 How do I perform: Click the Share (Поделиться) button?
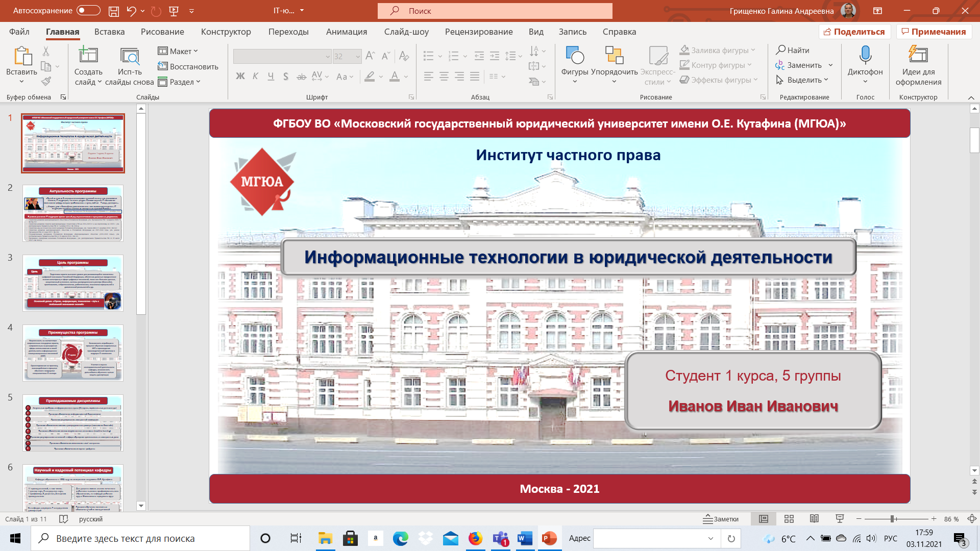[x=854, y=32]
